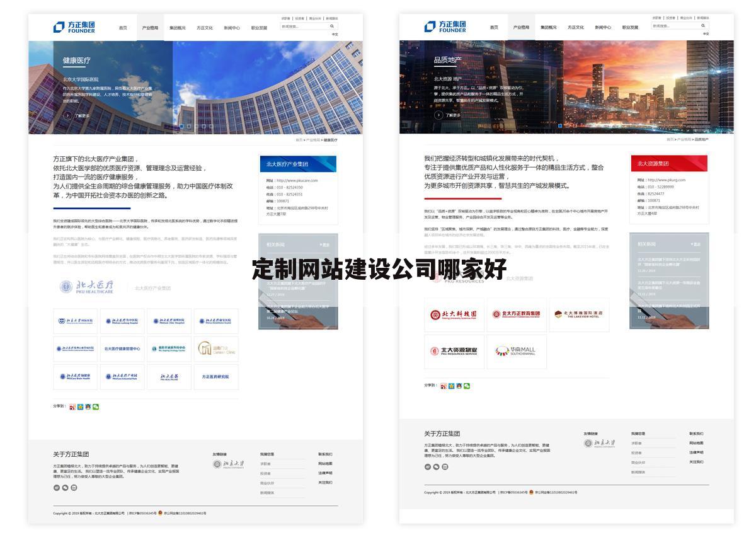This screenshot has width=756, height=540.
Task: Click first round social icon in left footer
Action: click(x=56, y=488)
